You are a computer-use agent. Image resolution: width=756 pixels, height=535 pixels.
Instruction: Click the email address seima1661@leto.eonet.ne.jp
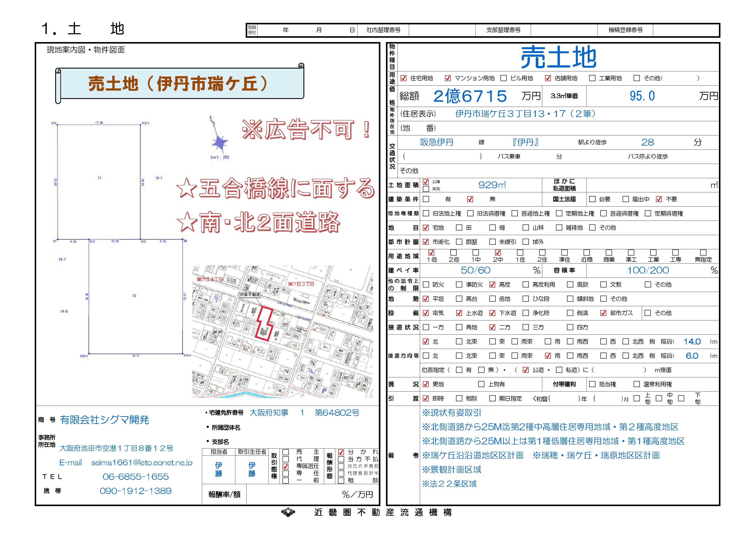(x=142, y=463)
